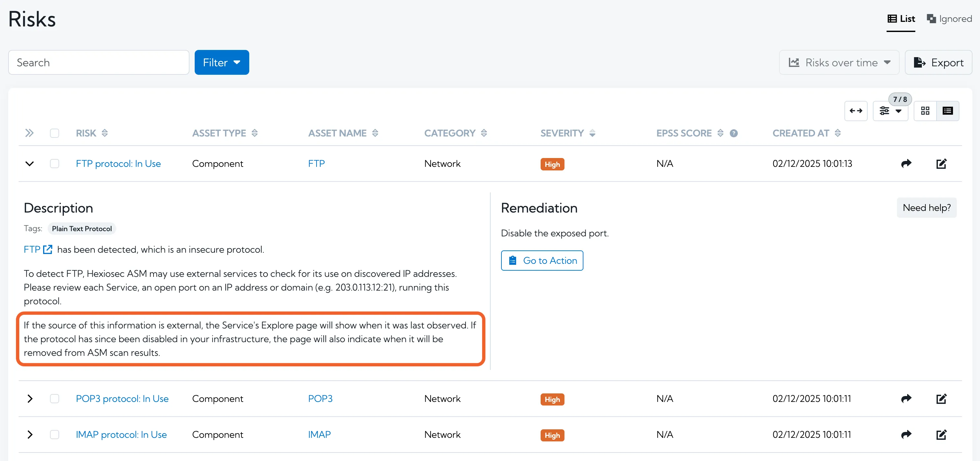Viewport: 980px width, 461px height.
Task: Open the Filter dropdown
Action: (x=221, y=62)
